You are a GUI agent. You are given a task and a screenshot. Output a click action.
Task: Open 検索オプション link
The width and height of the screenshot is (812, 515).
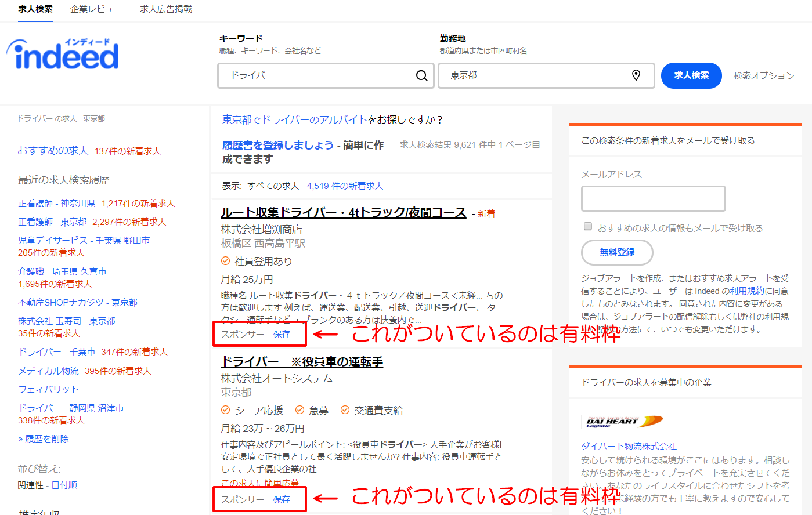pos(764,75)
